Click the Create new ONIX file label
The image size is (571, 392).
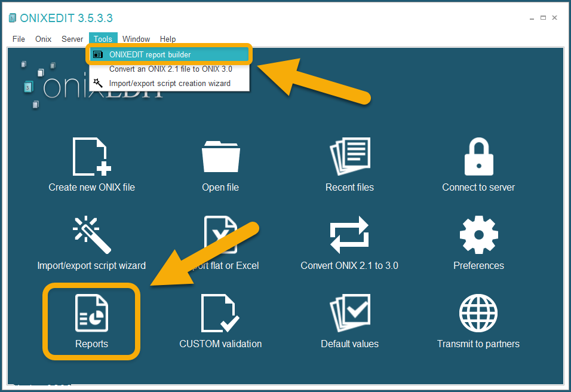[92, 187]
